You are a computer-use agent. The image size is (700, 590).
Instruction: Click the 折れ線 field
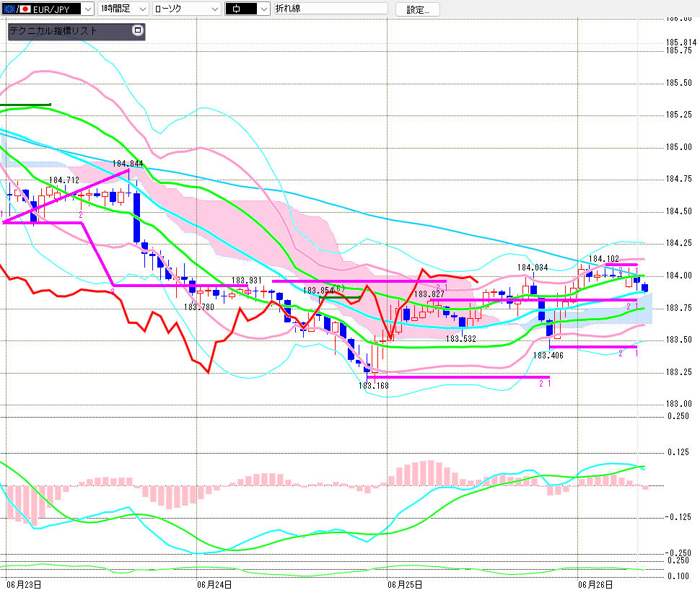coord(331,9)
